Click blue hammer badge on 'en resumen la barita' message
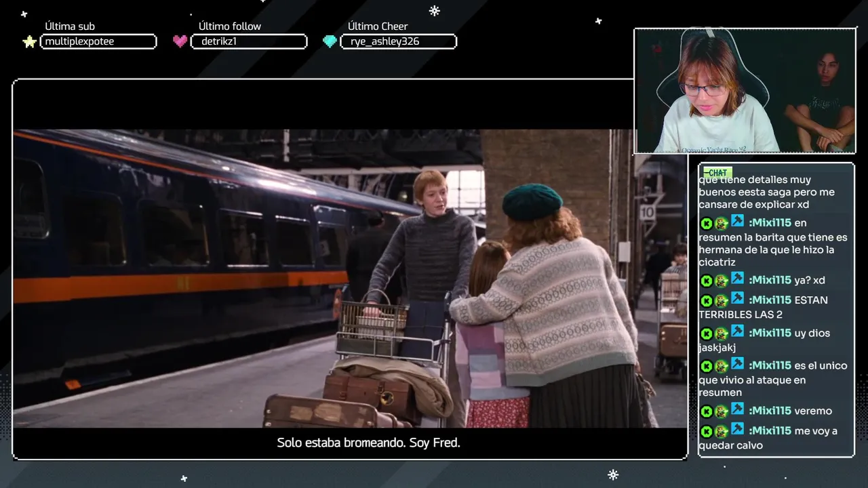Viewport: 868px width, 488px height. point(738,221)
